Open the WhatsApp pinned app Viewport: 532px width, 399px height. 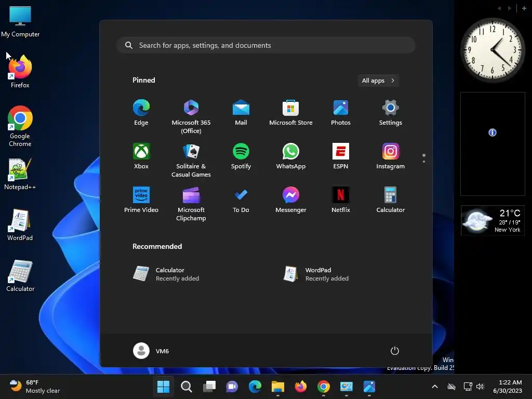pyautogui.click(x=291, y=156)
